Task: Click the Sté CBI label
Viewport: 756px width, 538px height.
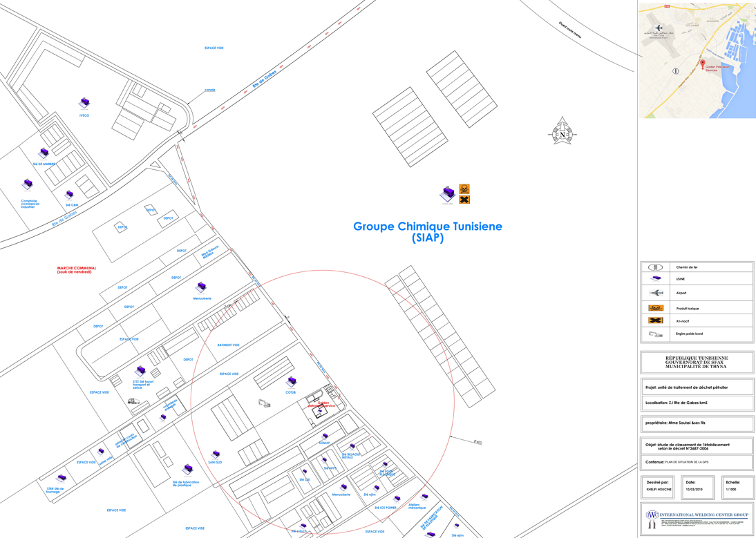Action: click(304, 480)
